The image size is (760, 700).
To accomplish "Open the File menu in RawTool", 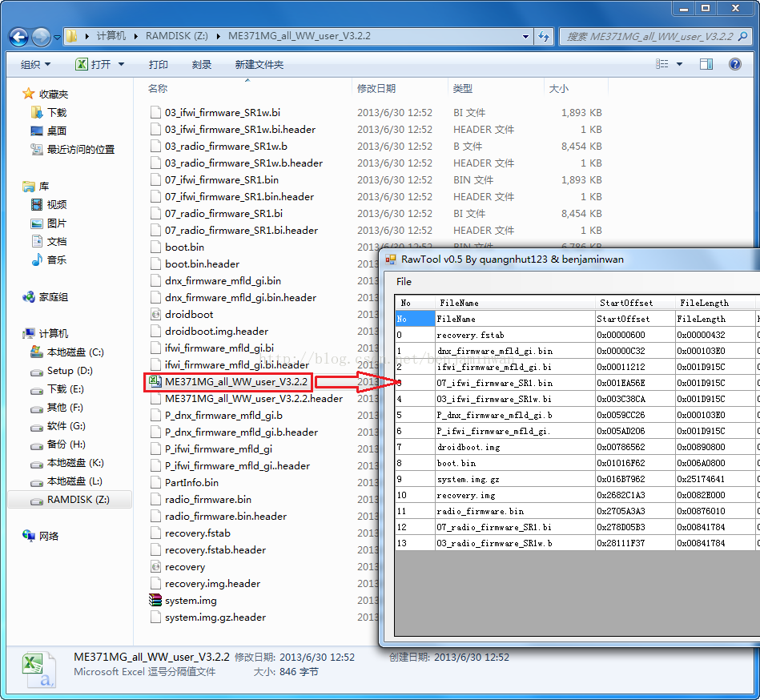I will click(x=404, y=282).
